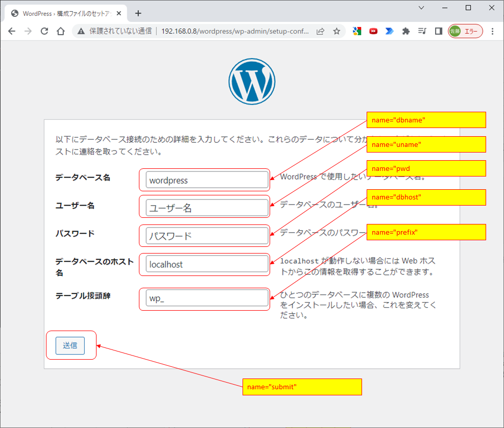Click the テーブル接頭辞 label
This screenshot has height=428, width=504.
83,296
